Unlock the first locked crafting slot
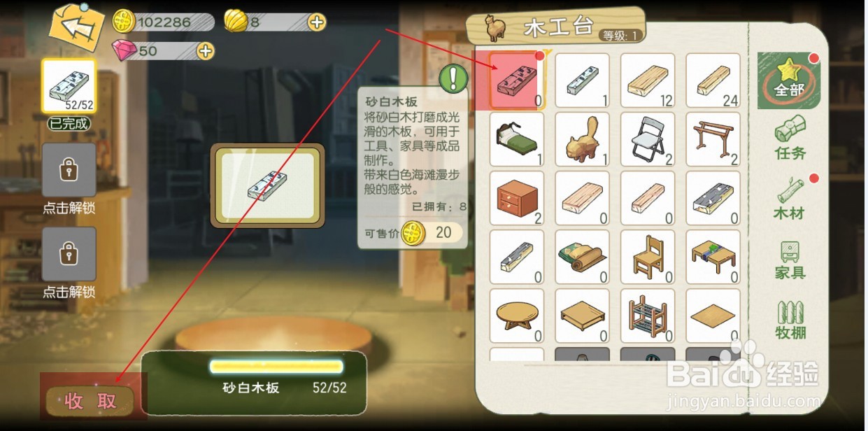Screen dimensions: 868x431 tap(69, 171)
